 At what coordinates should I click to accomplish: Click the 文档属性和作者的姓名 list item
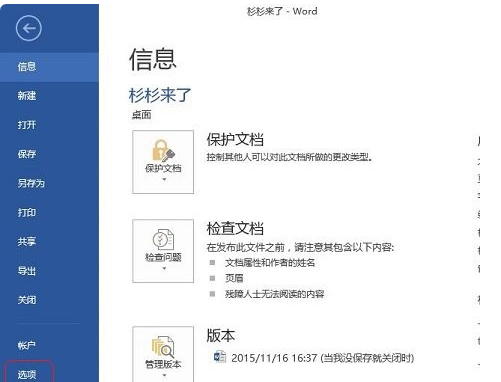coord(270,263)
